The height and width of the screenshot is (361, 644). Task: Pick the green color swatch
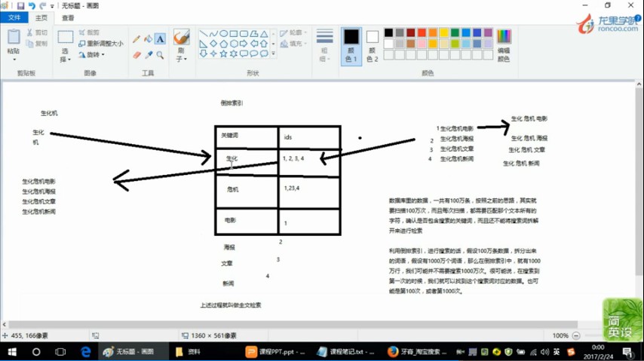tap(455, 32)
